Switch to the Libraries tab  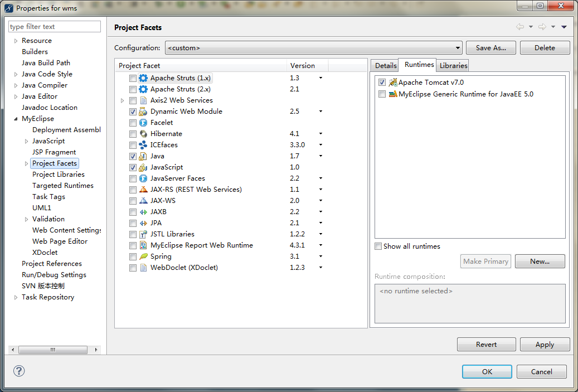[x=453, y=66]
